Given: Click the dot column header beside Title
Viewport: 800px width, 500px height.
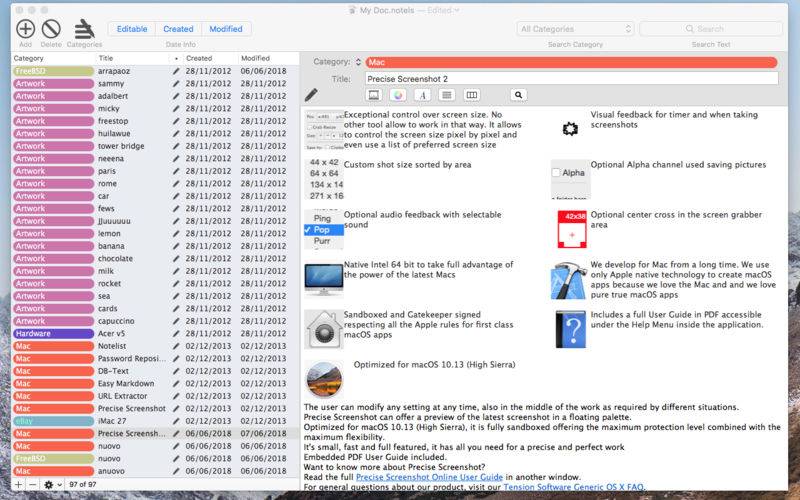Looking at the screenshot, I should point(176,58).
